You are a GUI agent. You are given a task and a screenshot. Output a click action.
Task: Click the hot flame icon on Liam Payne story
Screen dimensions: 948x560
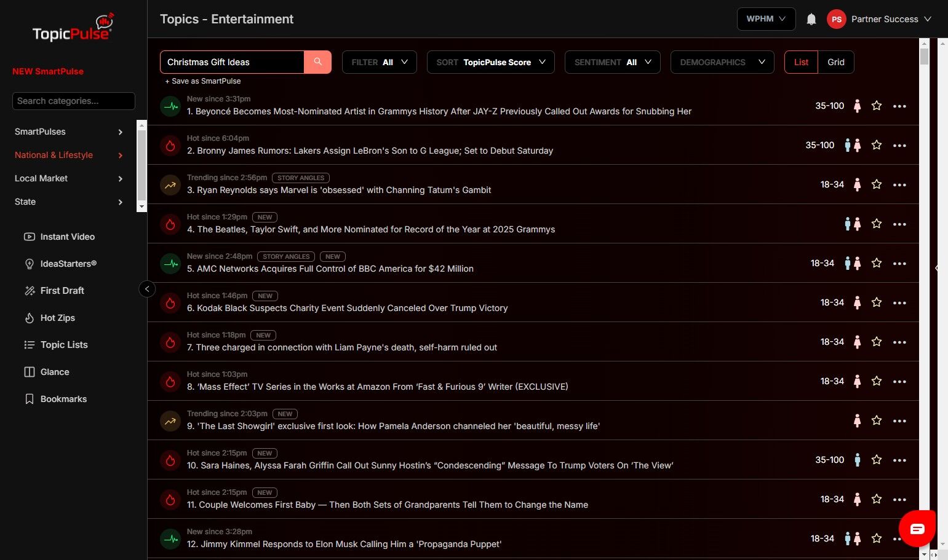[x=170, y=342]
